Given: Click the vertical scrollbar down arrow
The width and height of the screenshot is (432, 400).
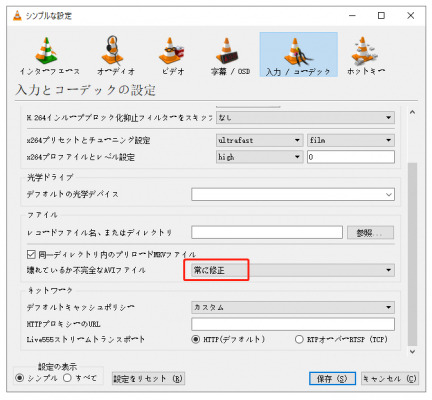Looking at the screenshot, I should point(412,351).
